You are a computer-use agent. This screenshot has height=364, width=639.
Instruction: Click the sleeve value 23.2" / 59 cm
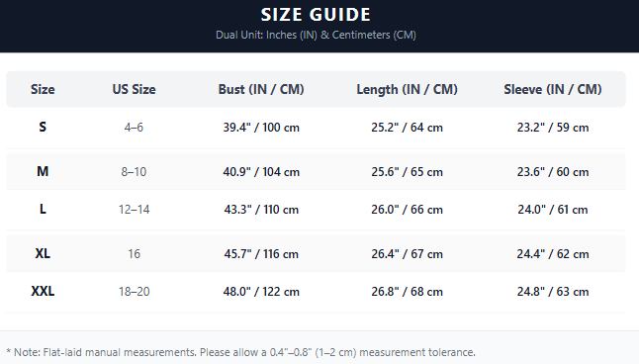(x=553, y=128)
